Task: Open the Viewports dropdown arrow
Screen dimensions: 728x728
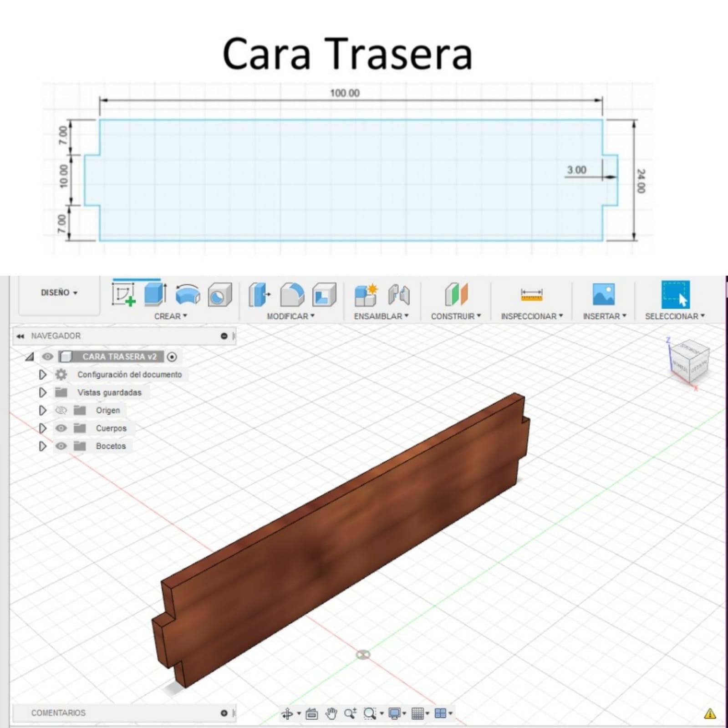Action: (x=450, y=713)
